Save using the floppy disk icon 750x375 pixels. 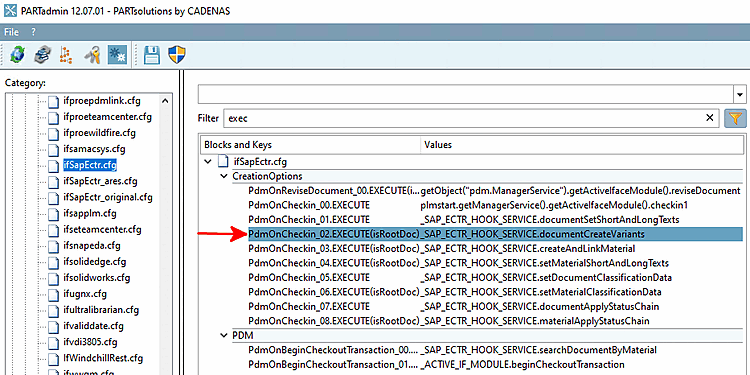(x=152, y=55)
